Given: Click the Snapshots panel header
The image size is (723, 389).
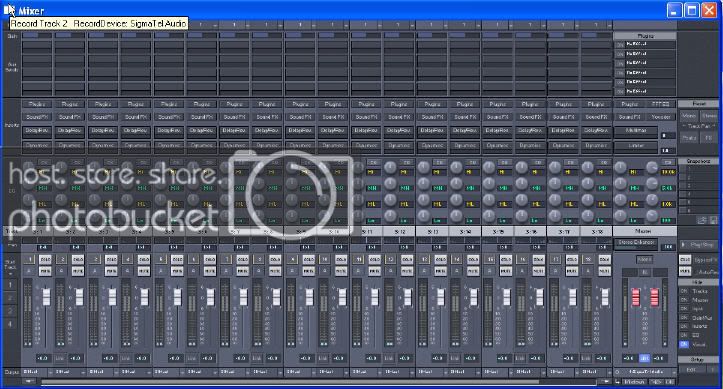Looking at the screenshot, I should pyautogui.click(x=698, y=161).
